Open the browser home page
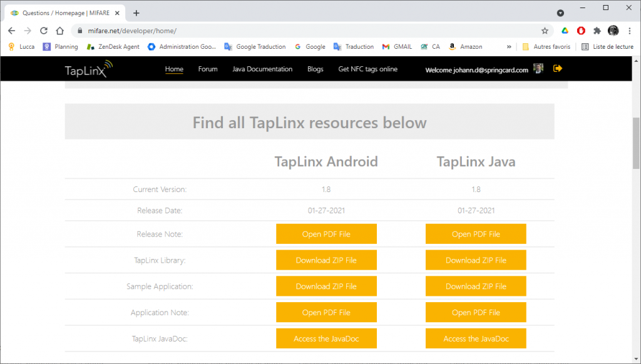The image size is (641, 364). click(60, 31)
